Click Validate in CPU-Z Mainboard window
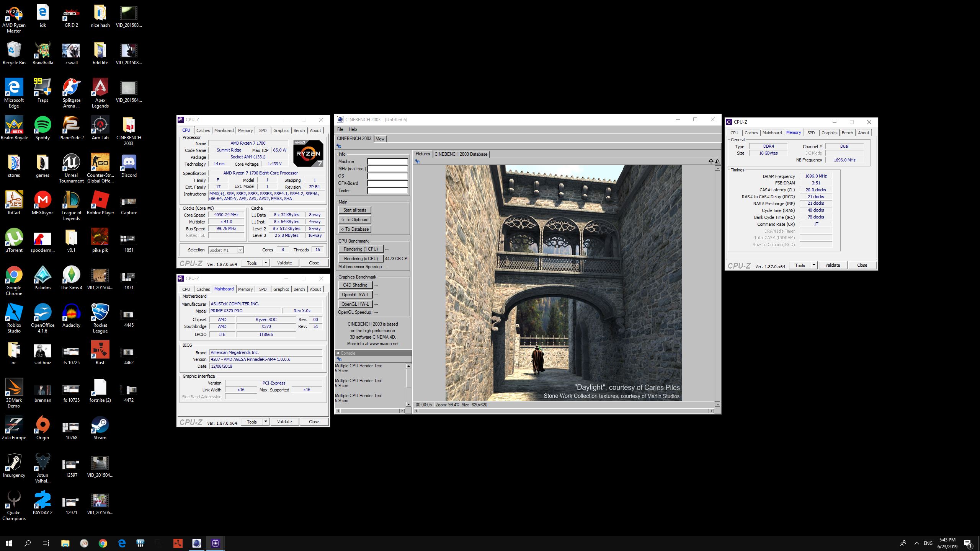 [x=284, y=422]
